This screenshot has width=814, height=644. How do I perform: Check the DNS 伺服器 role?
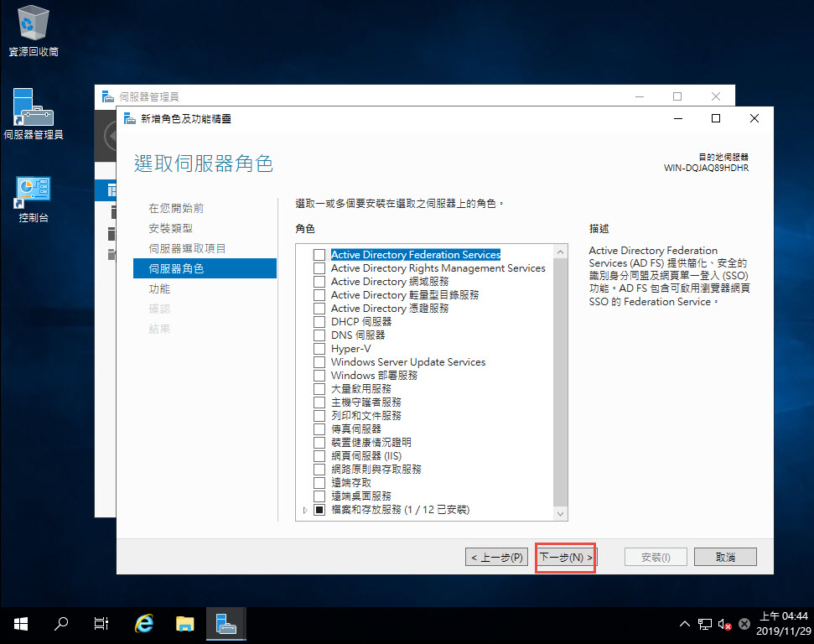[x=319, y=335]
